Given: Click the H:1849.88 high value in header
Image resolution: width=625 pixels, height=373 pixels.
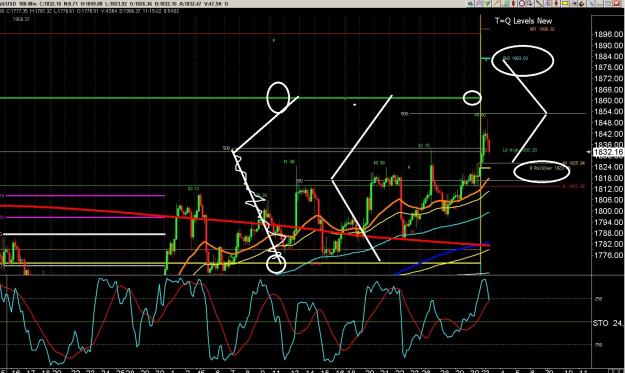Looking at the screenshot, I should point(91,4).
